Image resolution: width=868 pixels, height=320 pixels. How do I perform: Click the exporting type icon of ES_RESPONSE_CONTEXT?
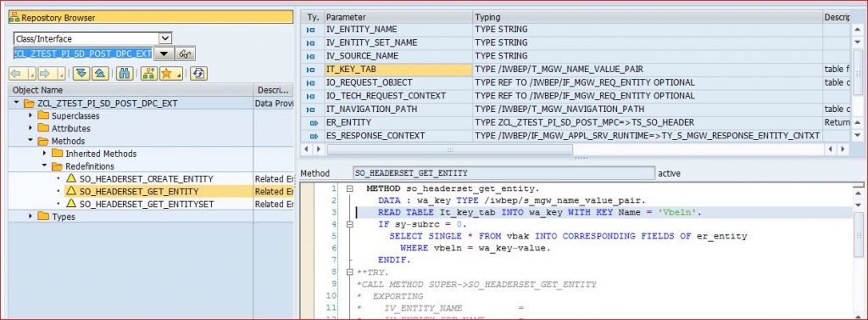(314, 137)
